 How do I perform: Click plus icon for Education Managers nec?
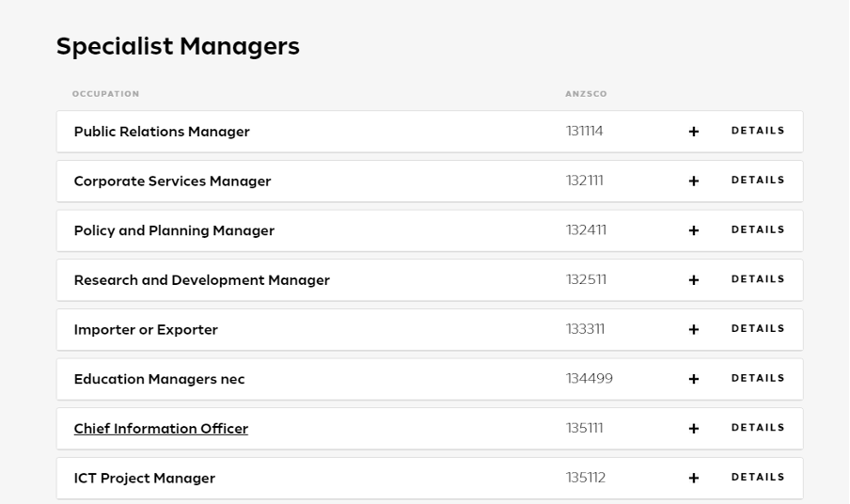click(x=694, y=379)
